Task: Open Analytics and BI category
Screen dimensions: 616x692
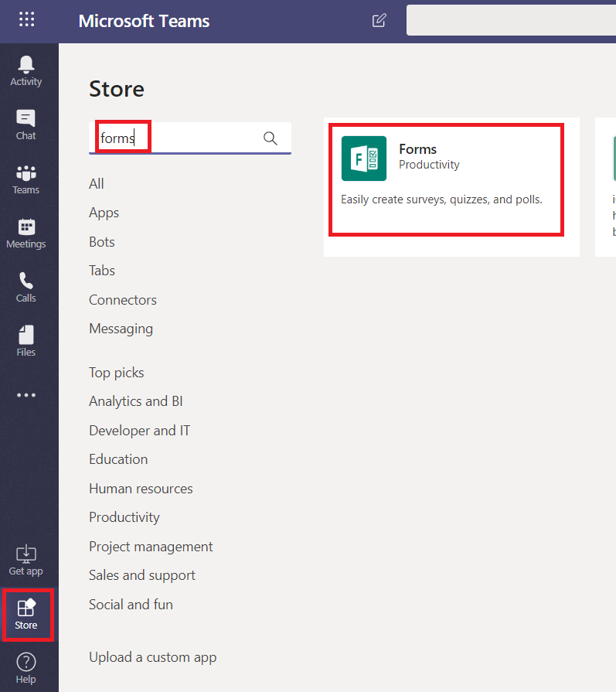Action: [x=136, y=401]
